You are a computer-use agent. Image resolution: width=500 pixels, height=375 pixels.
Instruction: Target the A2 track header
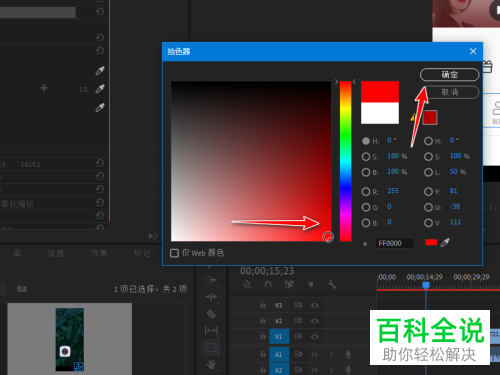pyautogui.click(x=279, y=370)
